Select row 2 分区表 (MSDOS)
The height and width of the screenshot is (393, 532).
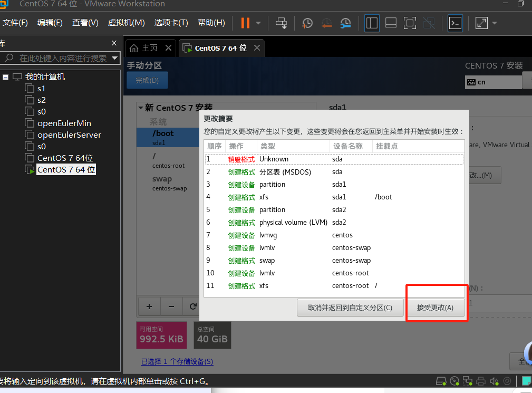tap(334, 172)
